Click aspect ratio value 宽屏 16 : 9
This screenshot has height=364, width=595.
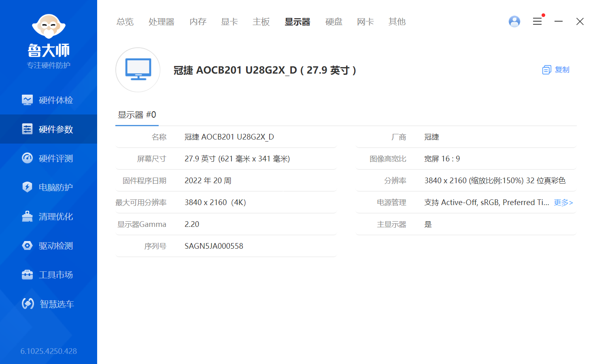(442, 159)
